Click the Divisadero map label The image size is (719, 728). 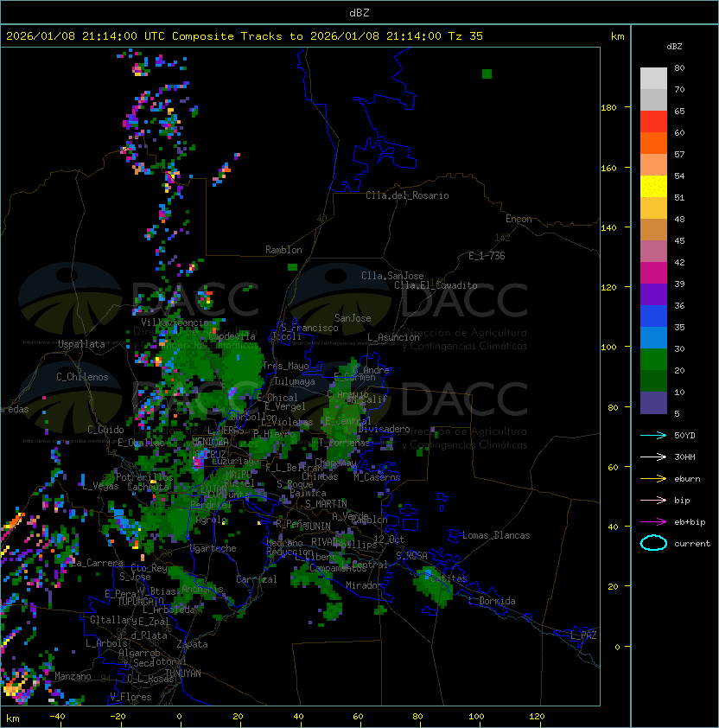click(384, 429)
